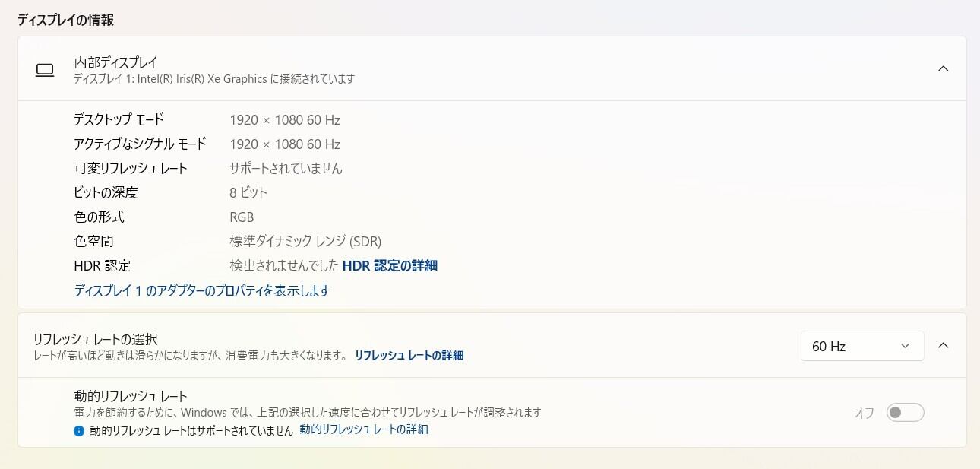The image size is (980, 469).
Task: Click the ディスプレイの情報 heading
Action: click(x=66, y=20)
